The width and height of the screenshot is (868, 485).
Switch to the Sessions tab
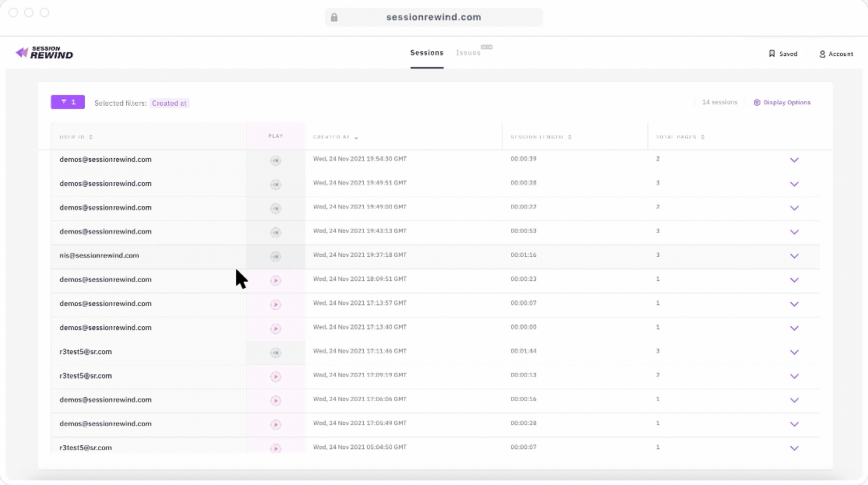coord(427,53)
